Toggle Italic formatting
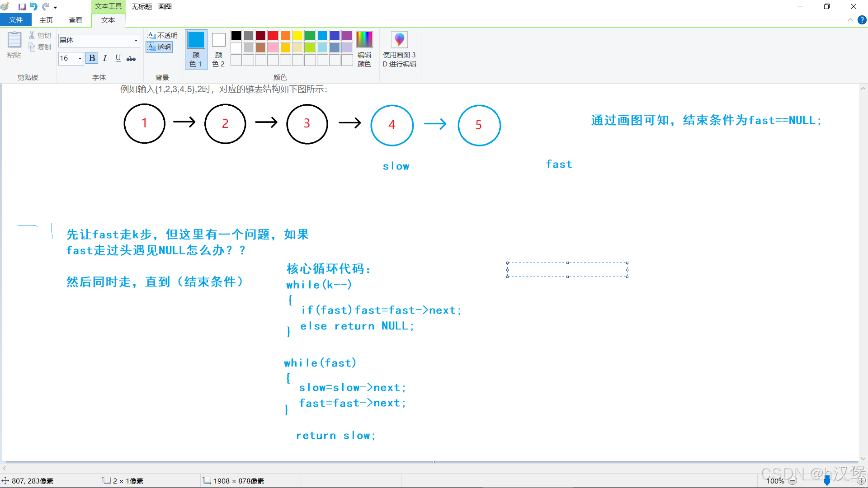868x488 pixels. click(105, 58)
